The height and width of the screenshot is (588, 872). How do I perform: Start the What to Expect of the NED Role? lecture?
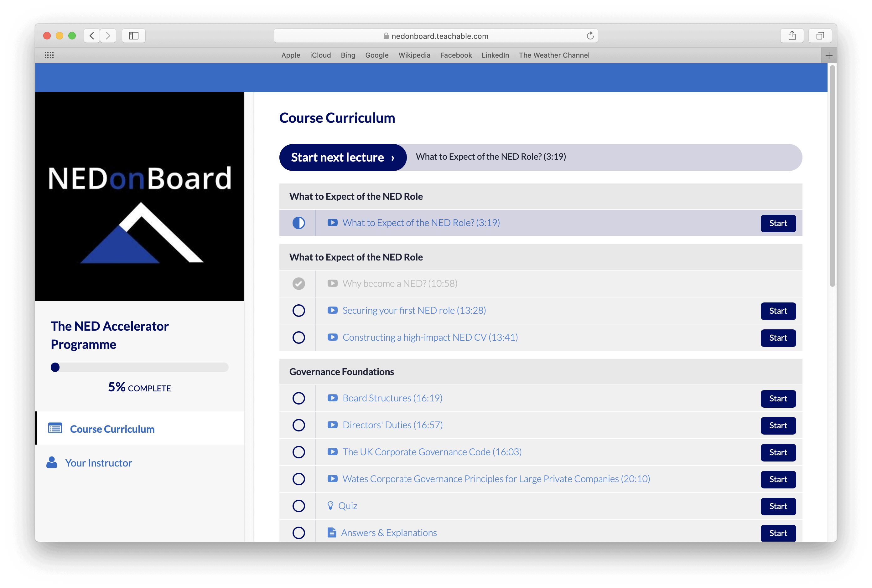778,223
